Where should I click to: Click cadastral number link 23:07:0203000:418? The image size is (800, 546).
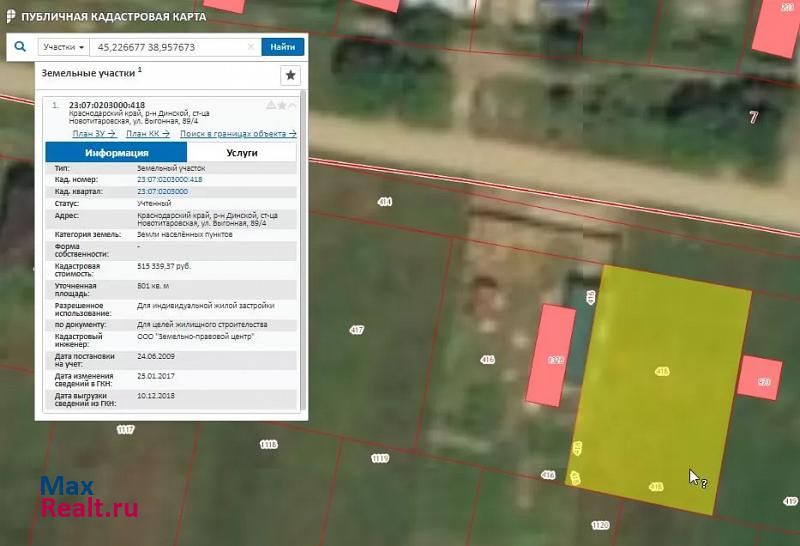169,179
